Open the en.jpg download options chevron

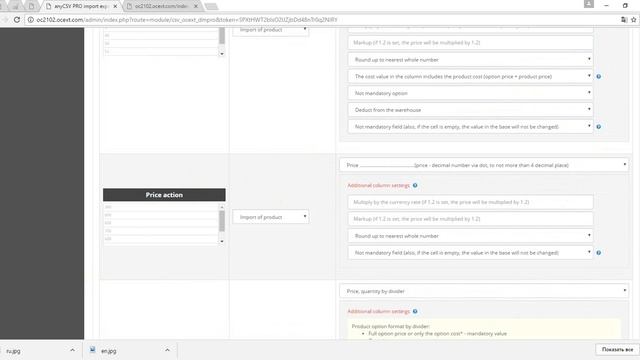click(x=167, y=350)
